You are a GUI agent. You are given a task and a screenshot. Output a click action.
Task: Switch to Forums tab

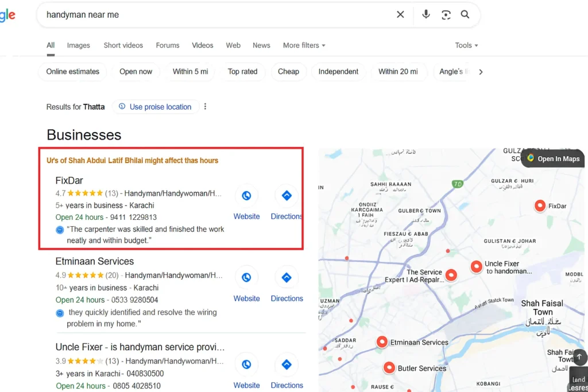tap(168, 45)
